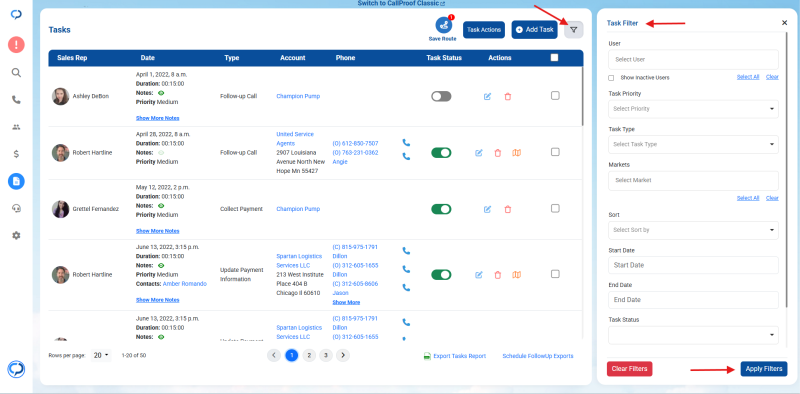Open map icon for United Service Agents task

[516, 153]
